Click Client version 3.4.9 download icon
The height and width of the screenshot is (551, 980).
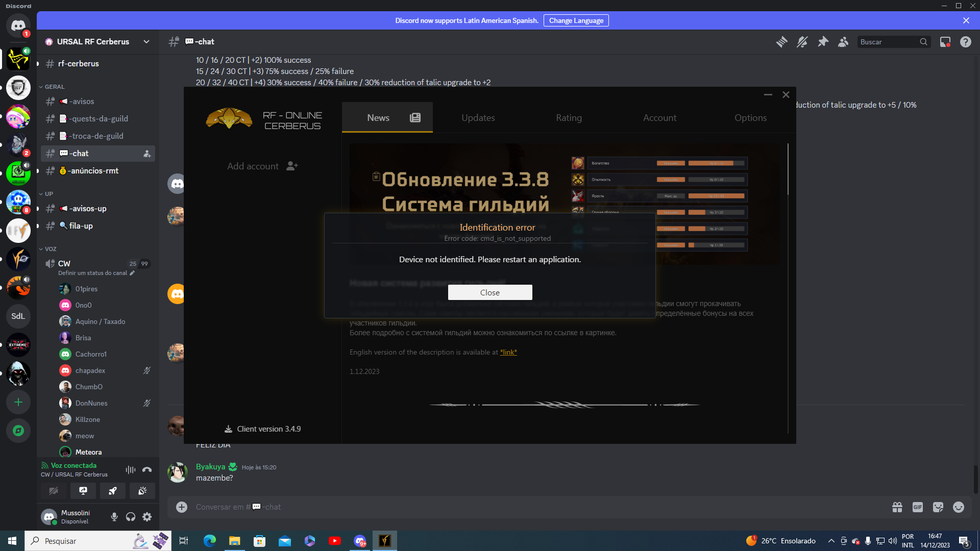click(229, 429)
